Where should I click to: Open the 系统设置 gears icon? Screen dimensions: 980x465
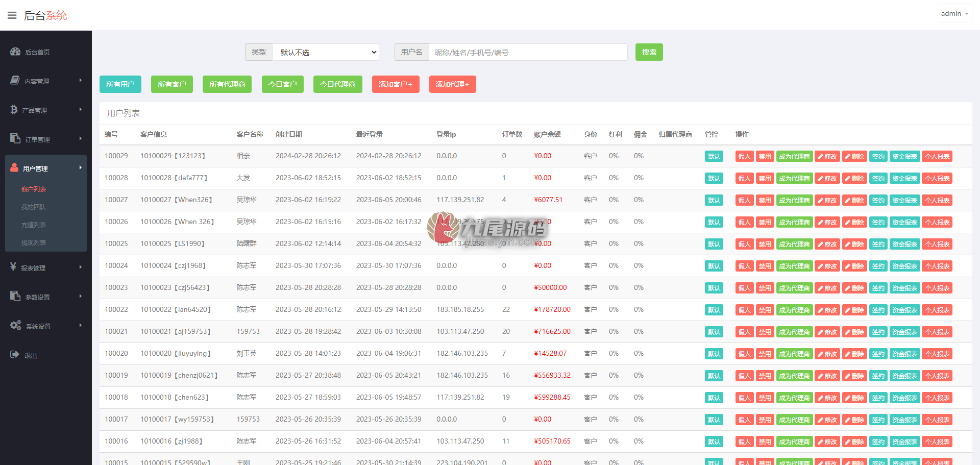[16, 325]
